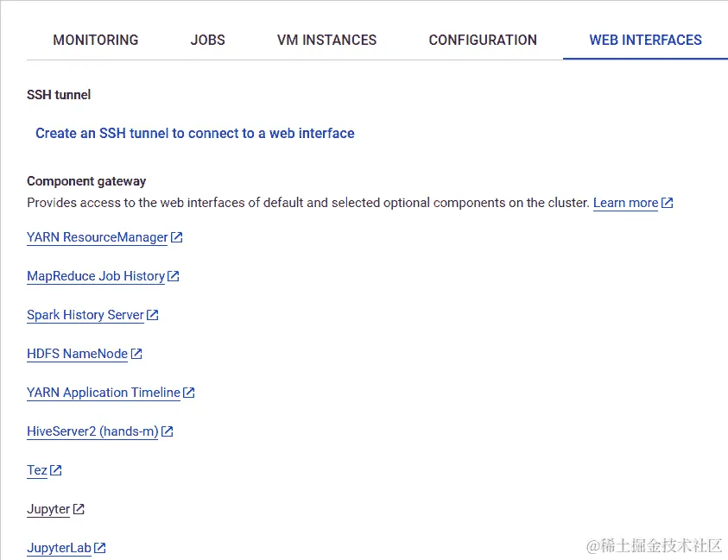Image resolution: width=728 pixels, height=560 pixels.
Task: Open the Learn more link
Action: tap(625, 203)
